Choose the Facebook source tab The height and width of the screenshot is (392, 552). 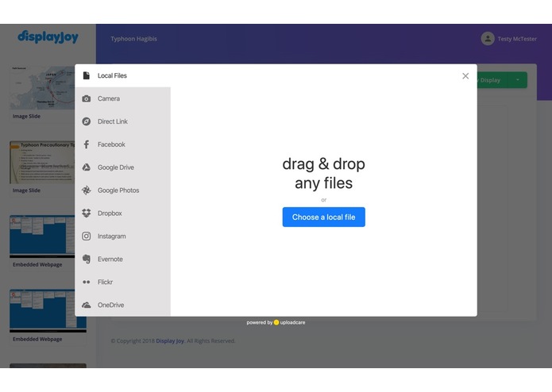click(122, 144)
